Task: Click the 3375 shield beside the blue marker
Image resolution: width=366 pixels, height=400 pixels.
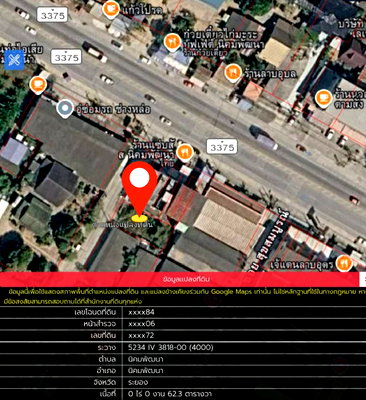Action: click(66, 57)
